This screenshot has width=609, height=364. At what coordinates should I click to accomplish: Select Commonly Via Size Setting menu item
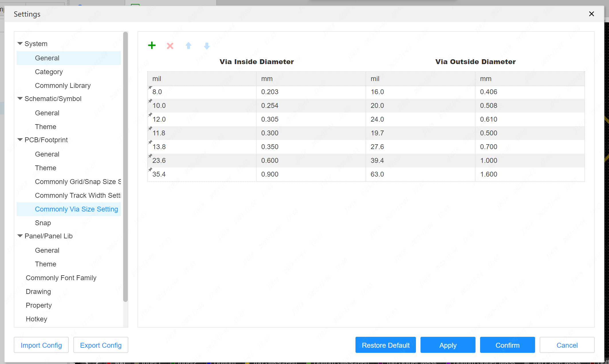(x=76, y=209)
